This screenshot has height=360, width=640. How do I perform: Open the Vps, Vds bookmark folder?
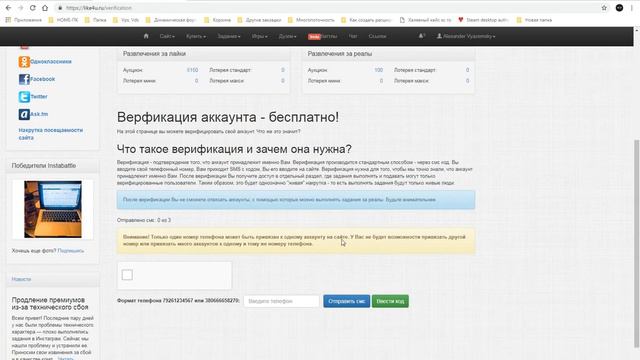(x=126, y=20)
